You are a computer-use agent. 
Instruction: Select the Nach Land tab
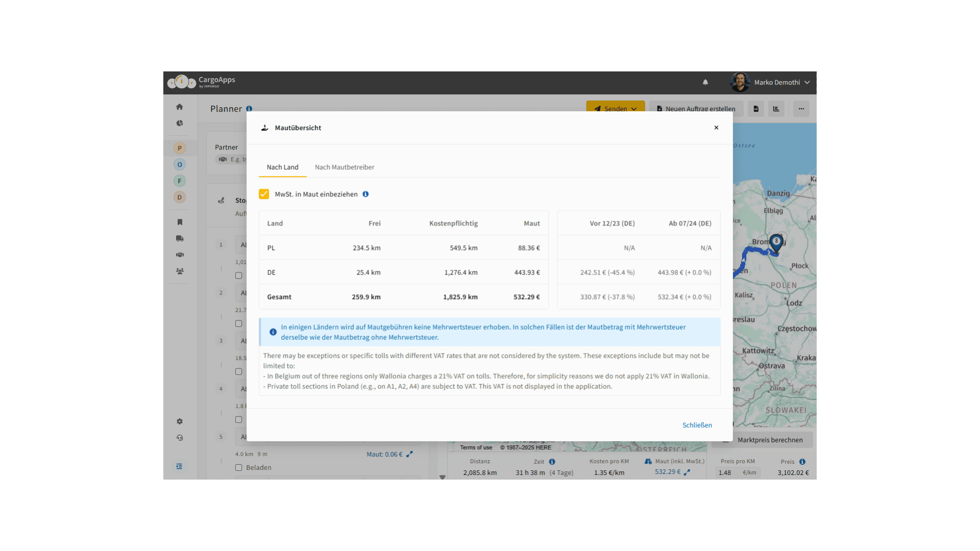tap(282, 167)
